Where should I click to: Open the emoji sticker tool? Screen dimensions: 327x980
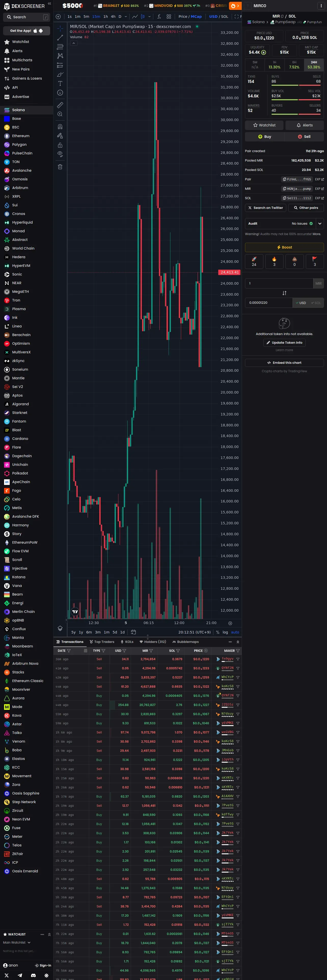click(x=60, y=93)
